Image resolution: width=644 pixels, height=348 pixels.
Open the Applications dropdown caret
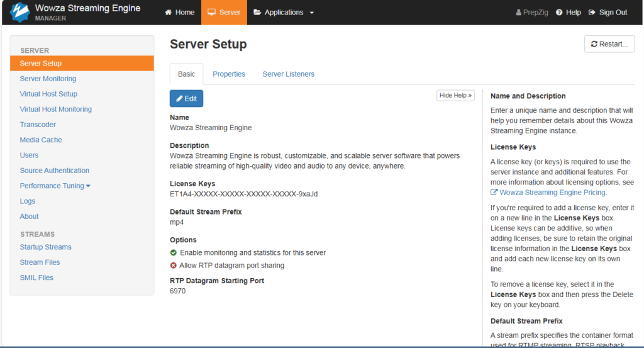click(x=312, y=13)
